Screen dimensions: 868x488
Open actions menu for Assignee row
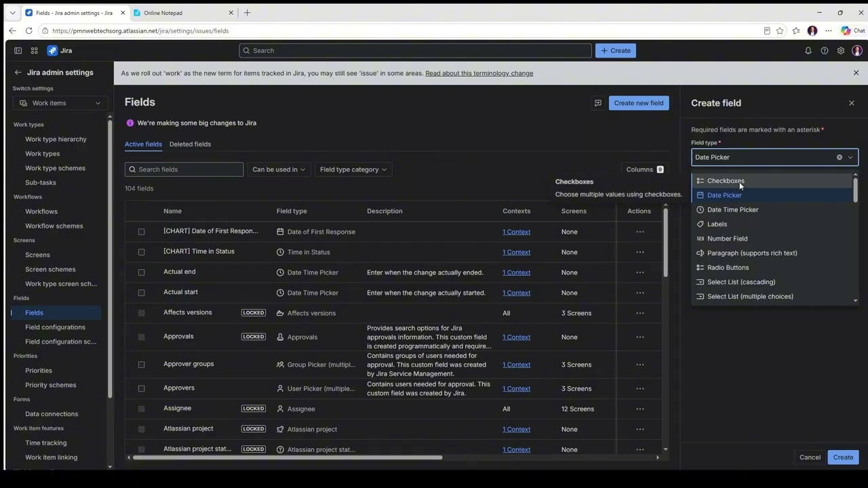640,409
